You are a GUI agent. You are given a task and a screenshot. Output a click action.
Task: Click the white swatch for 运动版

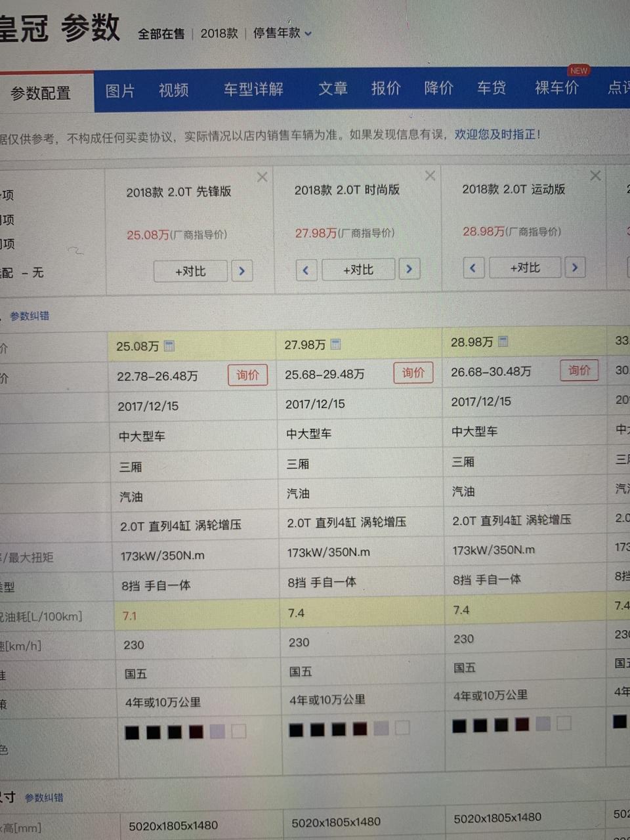564,723
